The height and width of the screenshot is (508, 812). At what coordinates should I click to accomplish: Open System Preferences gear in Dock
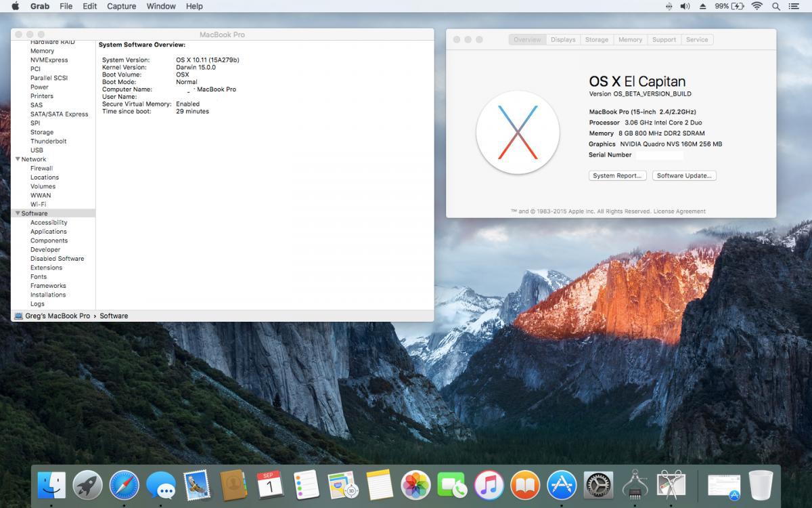coord(598,485)
